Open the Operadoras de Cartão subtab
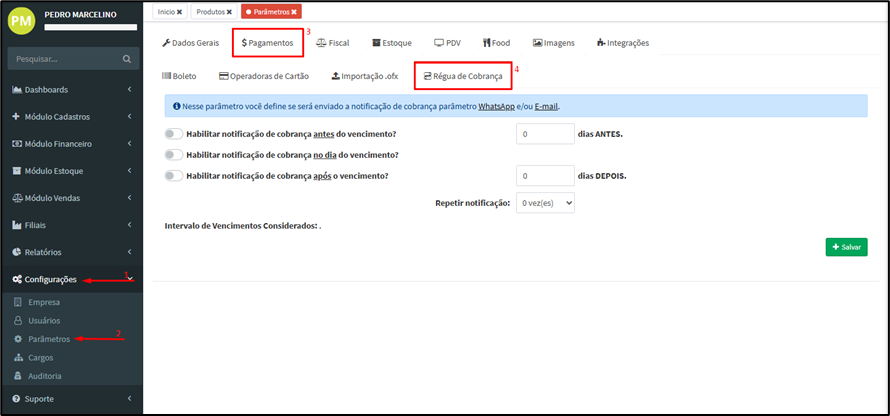This screenshot has height=416, width=890. [x=263, y=76]
